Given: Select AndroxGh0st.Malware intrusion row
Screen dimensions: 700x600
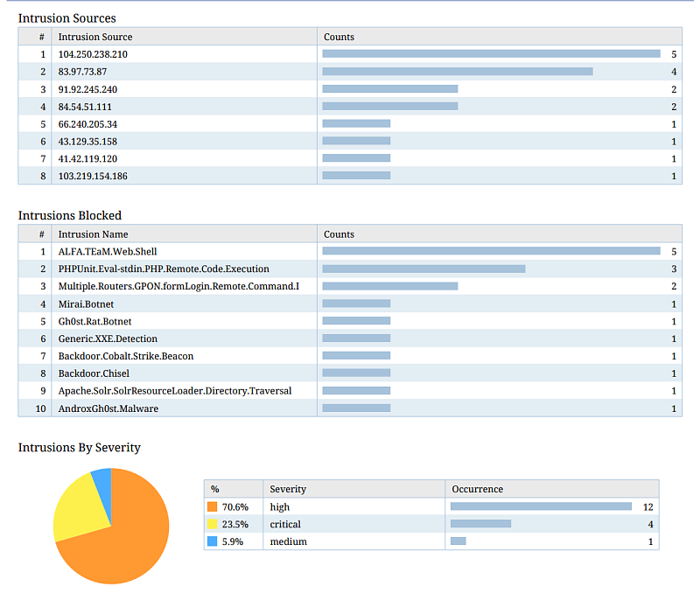Looking at the screenshot, I should pos(108,408).
